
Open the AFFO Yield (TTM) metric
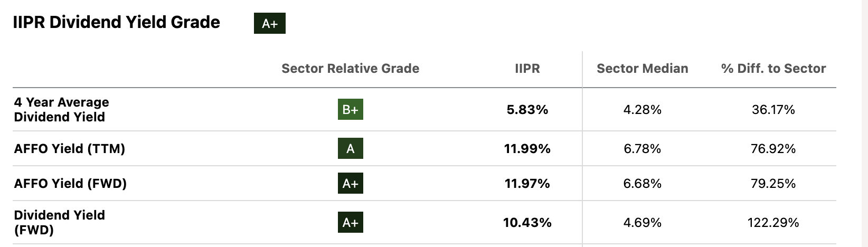click(70, 149)
